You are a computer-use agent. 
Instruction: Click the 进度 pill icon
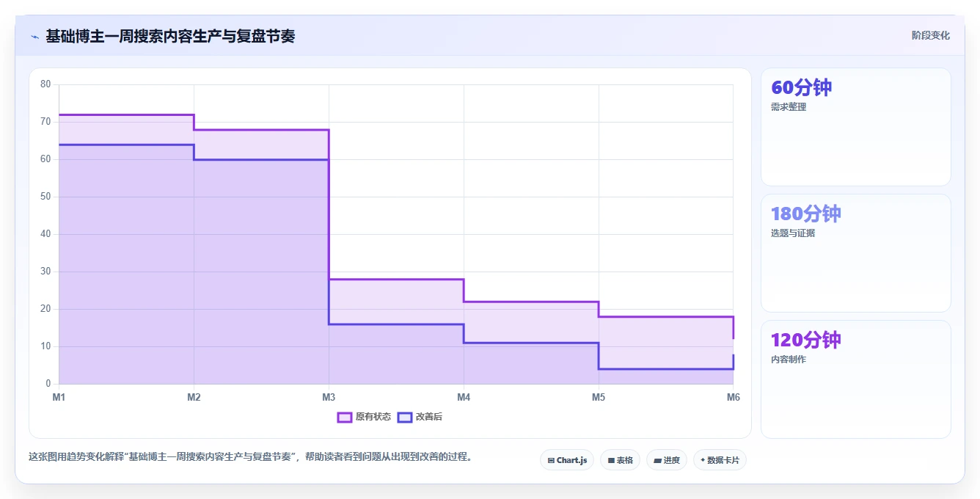(x=657, y=461)
